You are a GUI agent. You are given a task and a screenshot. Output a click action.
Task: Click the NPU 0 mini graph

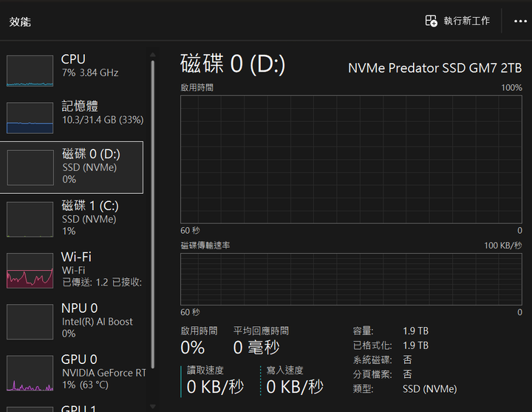[30, 322]
